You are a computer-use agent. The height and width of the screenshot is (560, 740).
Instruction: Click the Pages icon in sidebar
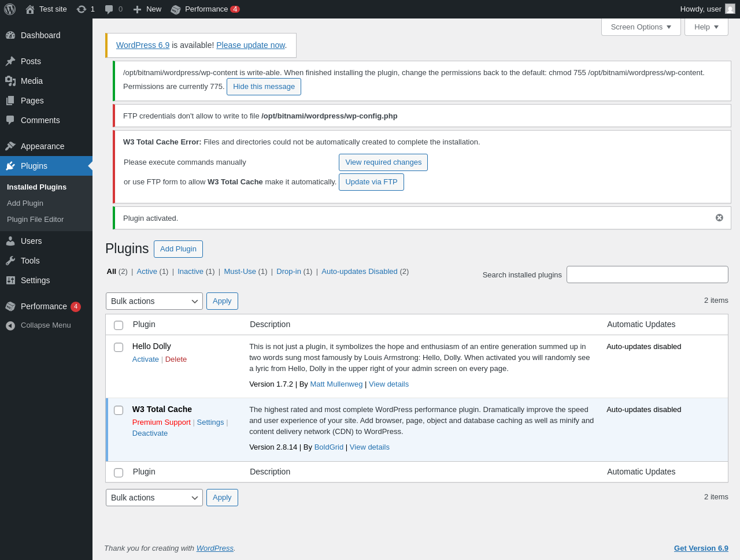click(10, 101)
